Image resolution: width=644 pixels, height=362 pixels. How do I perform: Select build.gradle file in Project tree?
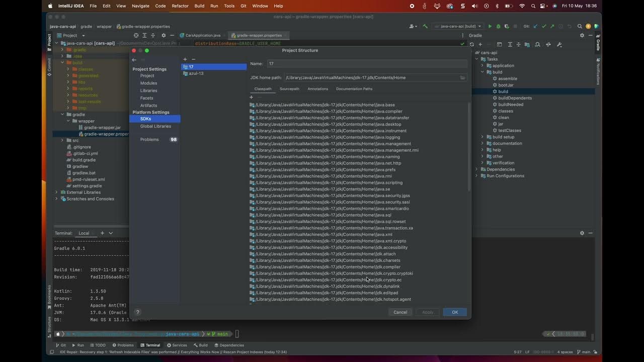click(x=84, y=160)
